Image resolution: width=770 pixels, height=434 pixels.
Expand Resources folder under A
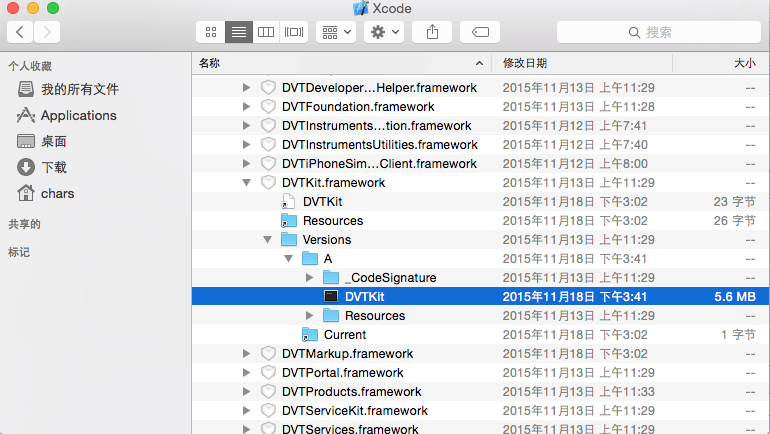point(310,316)
